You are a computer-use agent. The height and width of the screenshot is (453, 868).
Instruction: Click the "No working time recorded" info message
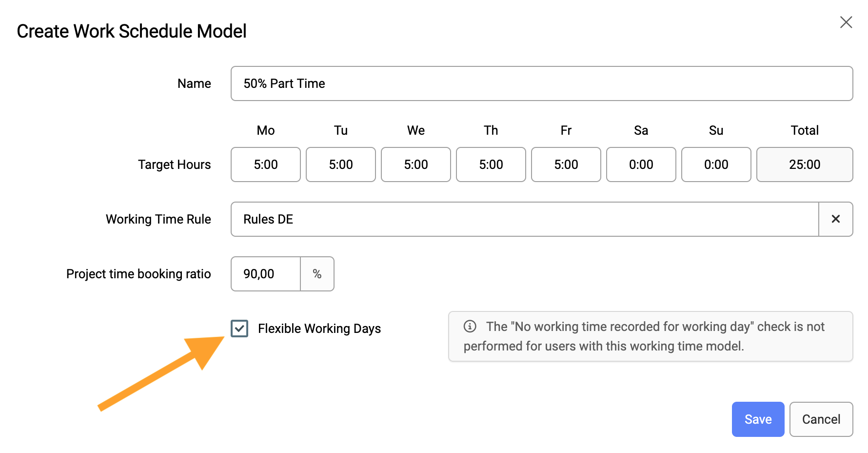651,336
